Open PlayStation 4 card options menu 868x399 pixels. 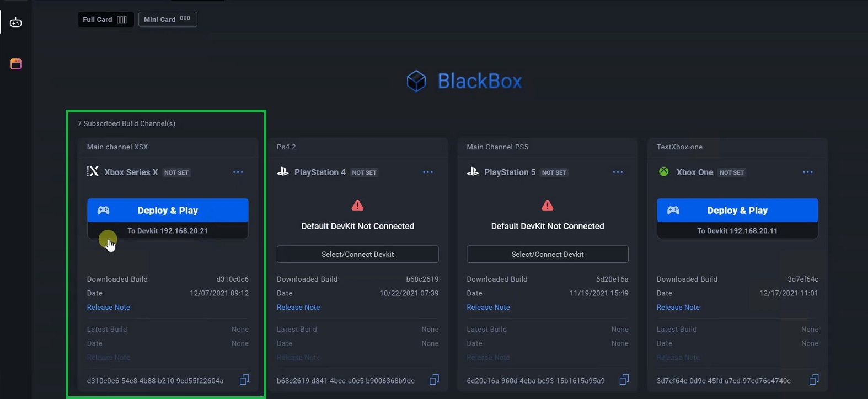(428, 172)
